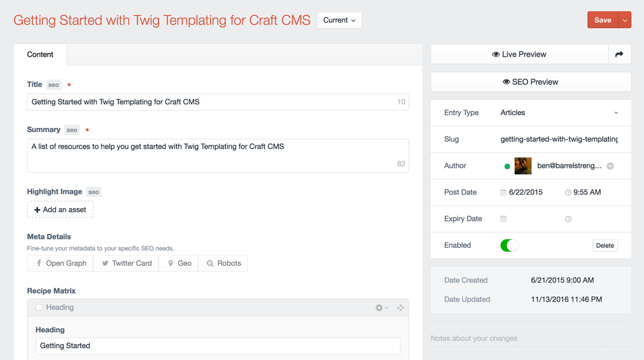Image resolution: width=644 pixels, height=360 pixels.
Task: Open the Post Date calendar icon
Action: coord(503,192)
